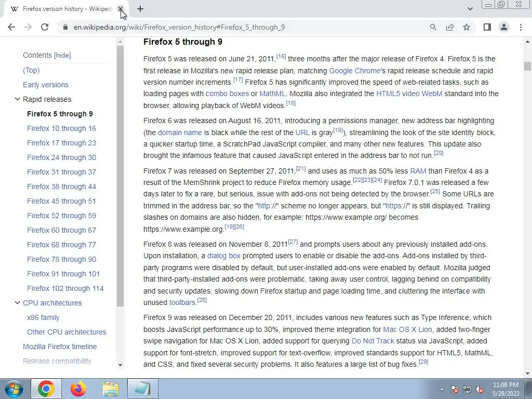Click the Action Center flag tray icon
The width and height of the screenshot is (532, 399).
pyautogui.click(x=454, y=389)
